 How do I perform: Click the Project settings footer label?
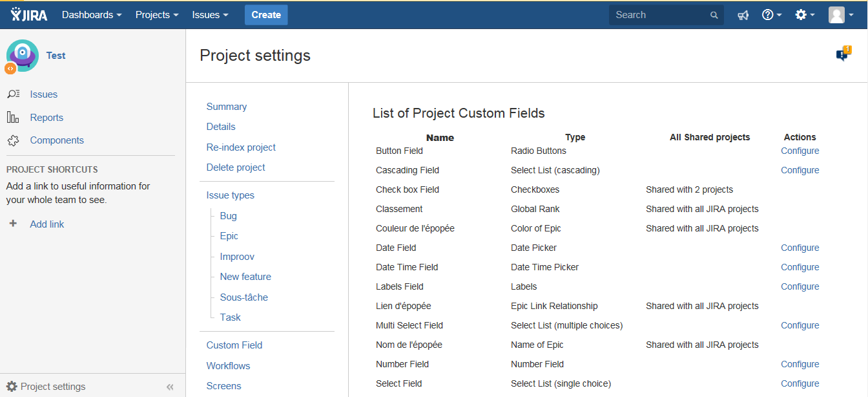coord(53,387)
